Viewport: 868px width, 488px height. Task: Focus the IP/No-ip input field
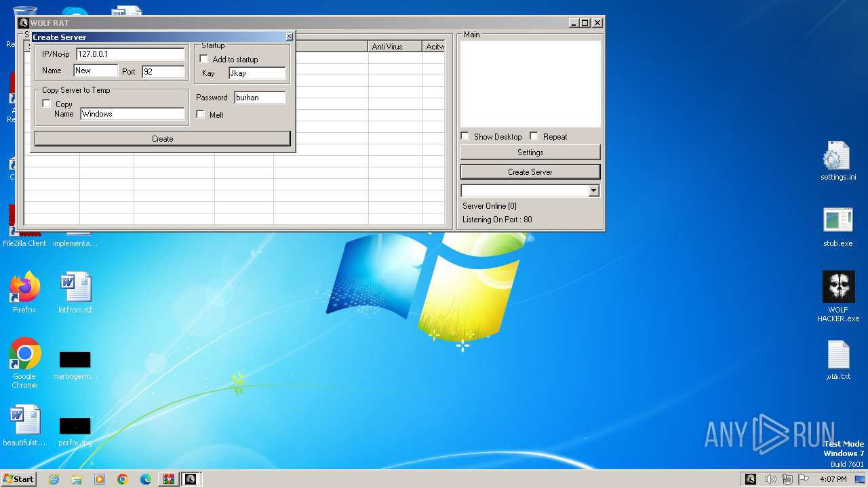(130, 54)
